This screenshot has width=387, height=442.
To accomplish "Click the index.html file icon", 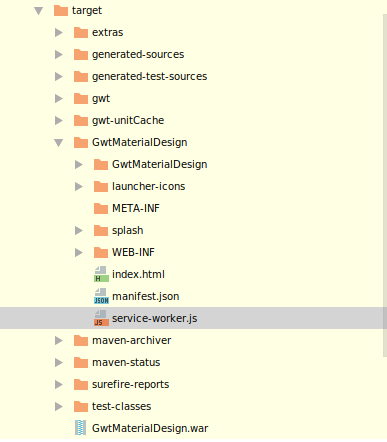I will click(x=101, y=274).
